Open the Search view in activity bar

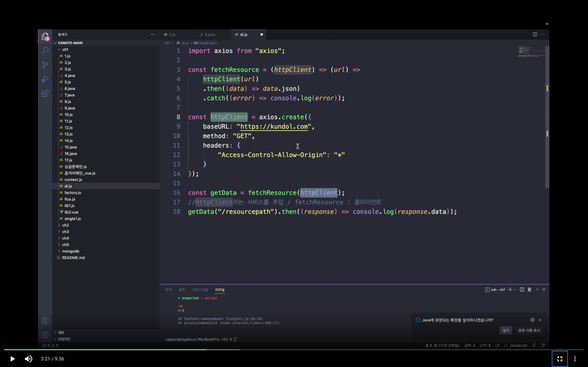click(x=45, y=51)
